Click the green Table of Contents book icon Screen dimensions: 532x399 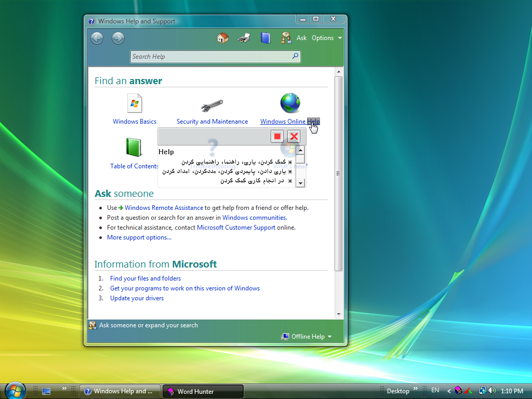click(134, 147)
